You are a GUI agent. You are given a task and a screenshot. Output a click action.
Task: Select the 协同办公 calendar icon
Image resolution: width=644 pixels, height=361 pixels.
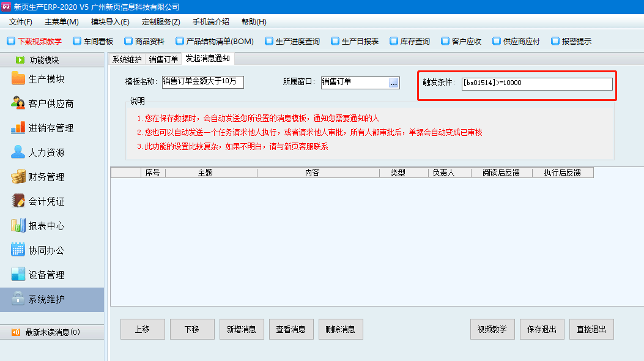click(x=18, y=250)
